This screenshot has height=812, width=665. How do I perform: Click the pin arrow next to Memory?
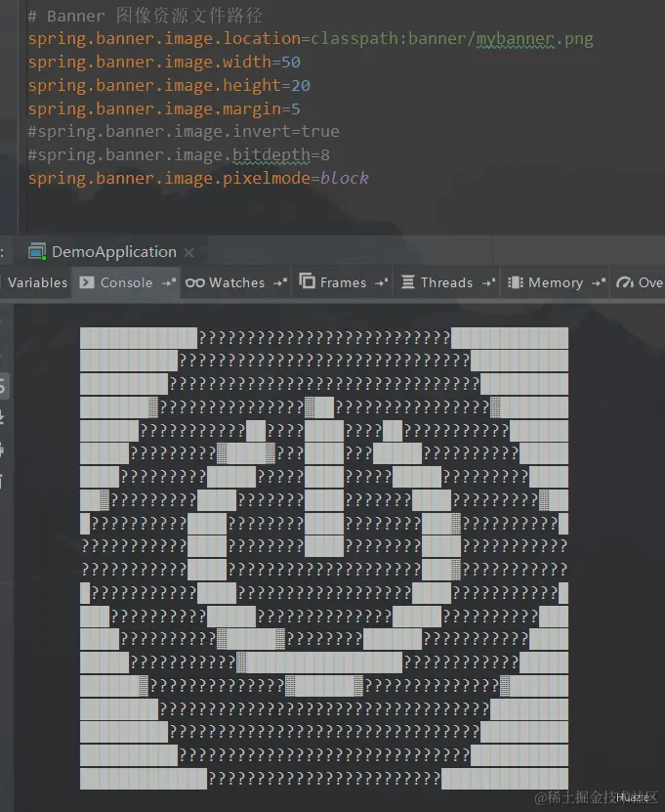point(599,282)
